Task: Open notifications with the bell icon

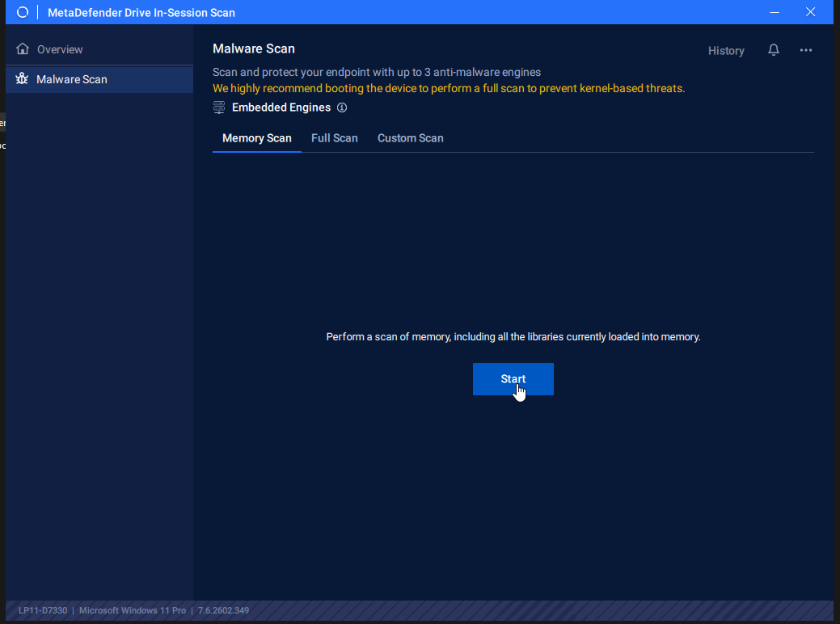Action: 774,50
